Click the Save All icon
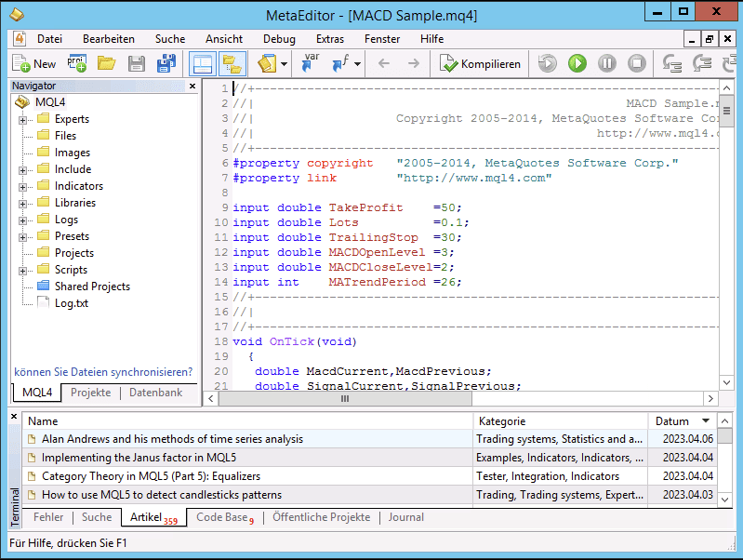The height and width of the screenshot is (560, 743). coord(166,63)
